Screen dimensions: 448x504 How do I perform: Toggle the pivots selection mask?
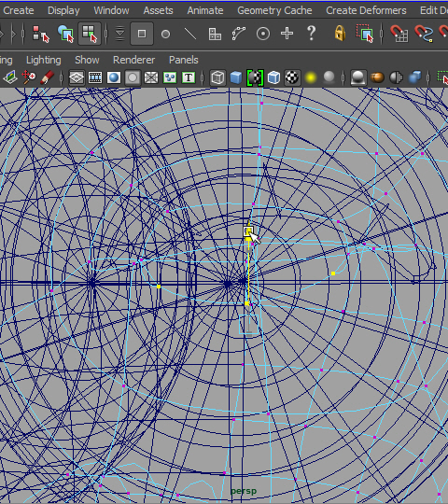pos(263,34)
